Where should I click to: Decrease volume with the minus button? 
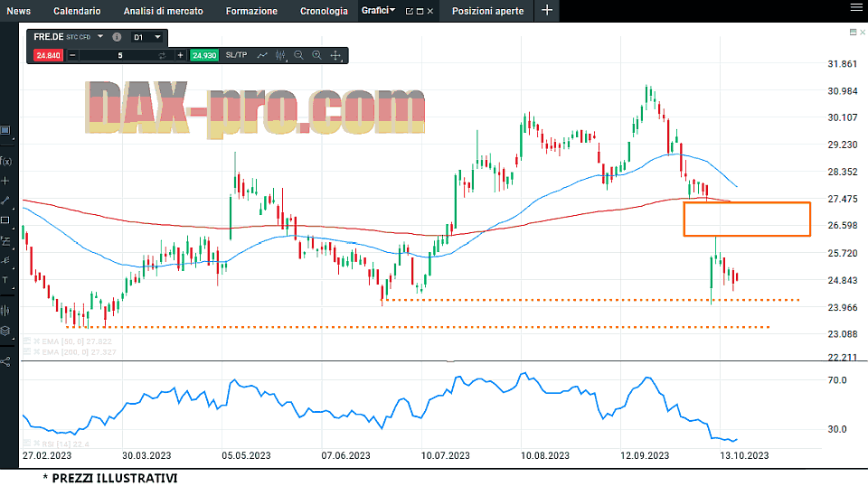point(72,55)
